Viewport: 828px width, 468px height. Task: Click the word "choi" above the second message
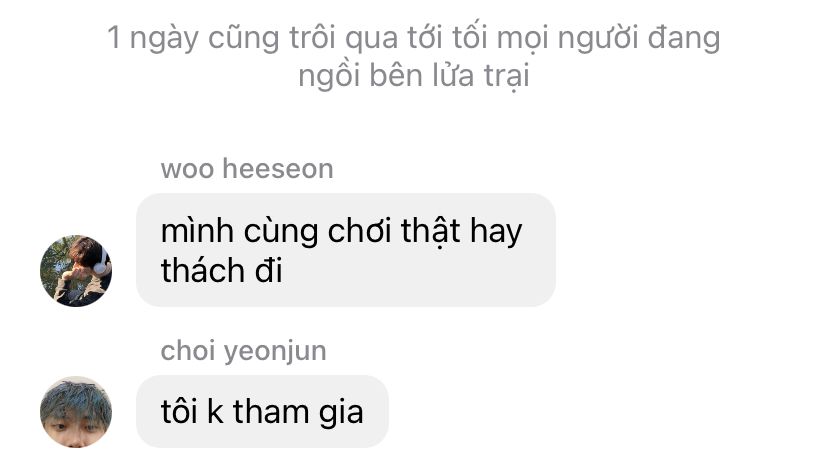click(188, 351)
